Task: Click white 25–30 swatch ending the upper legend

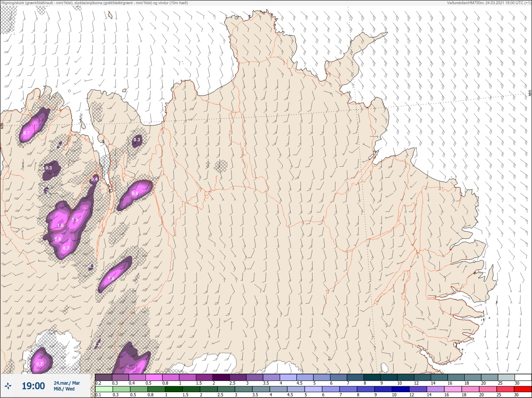Action: tap(523, 378)
